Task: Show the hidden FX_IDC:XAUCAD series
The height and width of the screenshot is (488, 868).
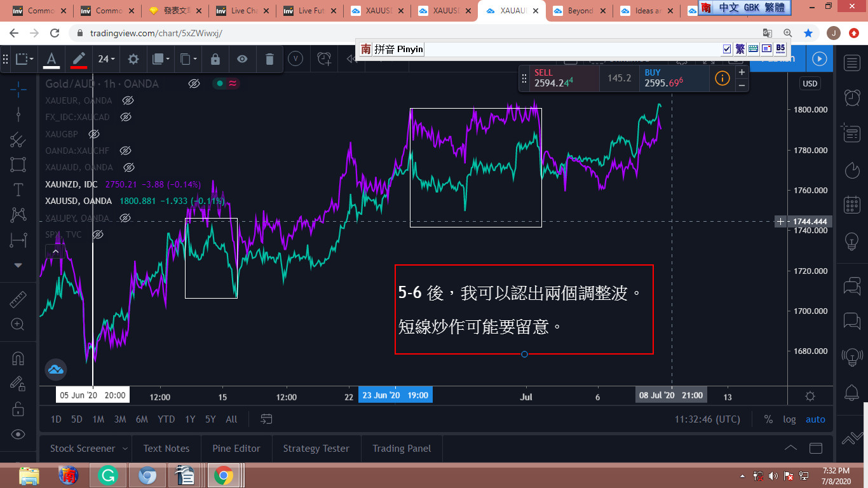Action: tap(126, 117)
